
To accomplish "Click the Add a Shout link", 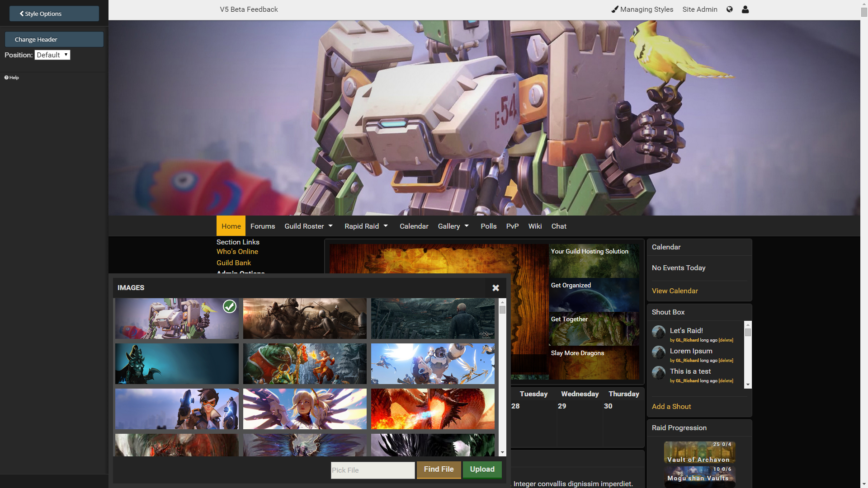I will click(671, 407).
